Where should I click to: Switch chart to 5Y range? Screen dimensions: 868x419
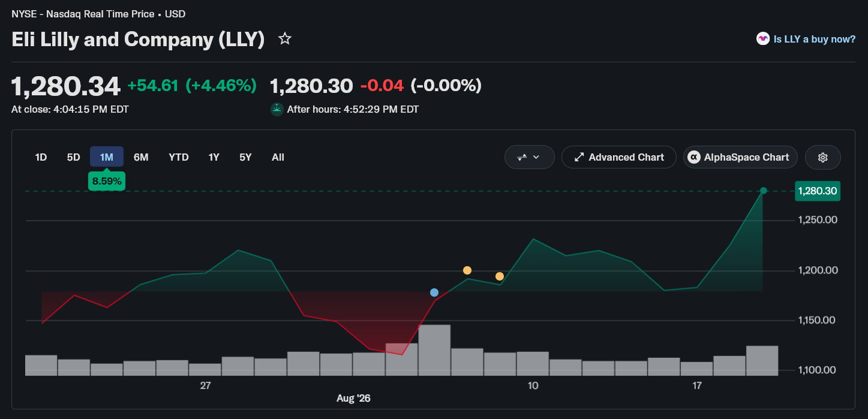click(x=245, y=157)
